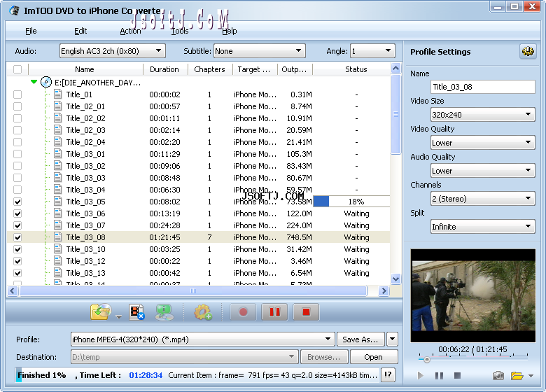Click file icon beside Title_02_03
This screenshot has width=546, height=392.
pyautogui.click(x=58, y=130)
